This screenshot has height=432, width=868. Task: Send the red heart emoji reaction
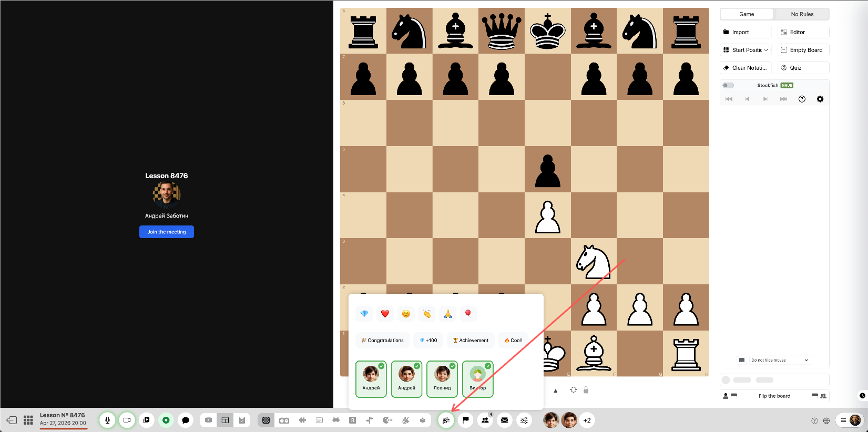point(385,314)
